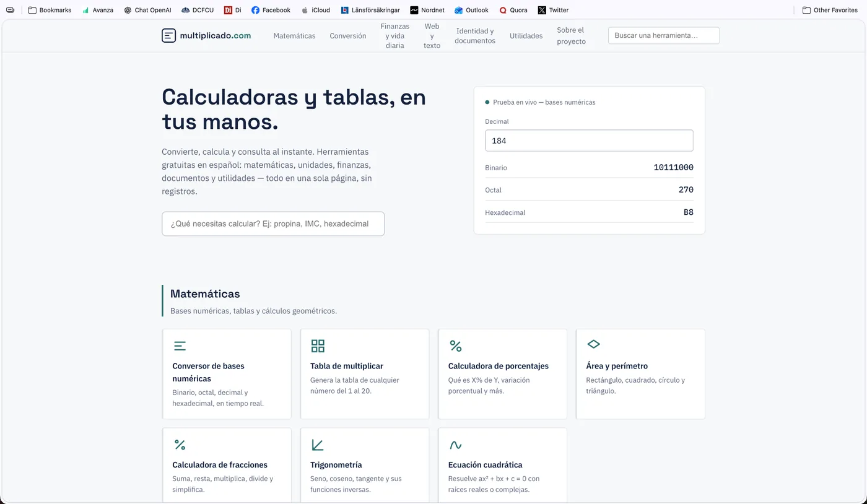Click the Tabla de multiplicar grid icon
The image size is (867, 504).
(318, 346)
